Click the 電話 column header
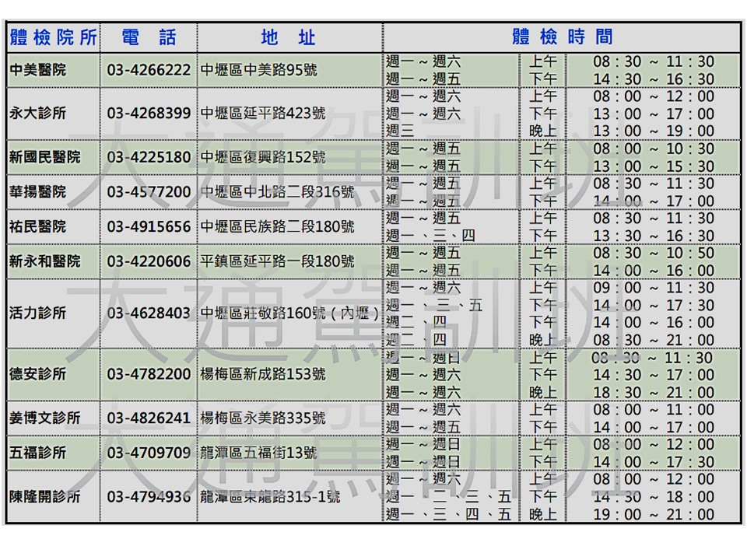747x560 pixels. click(149, 37)
